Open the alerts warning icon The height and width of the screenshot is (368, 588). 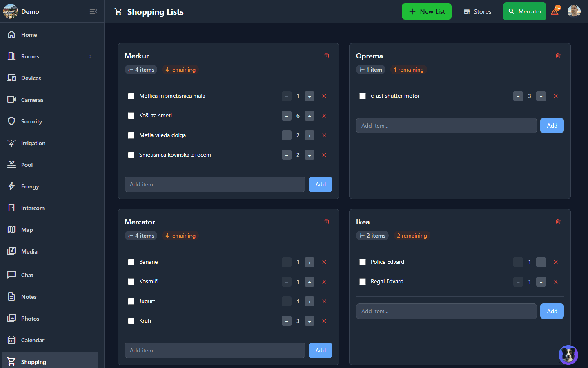[x=555, y=11]
